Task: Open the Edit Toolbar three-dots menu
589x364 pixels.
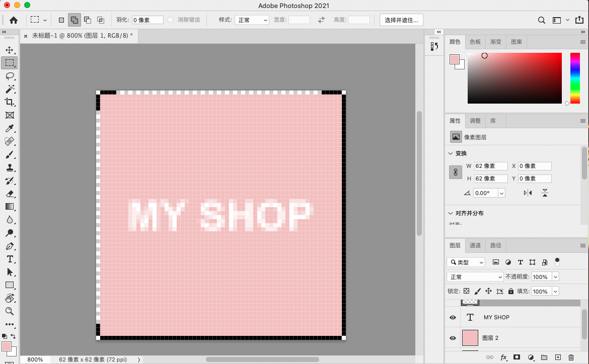Action: coord(10,324)
